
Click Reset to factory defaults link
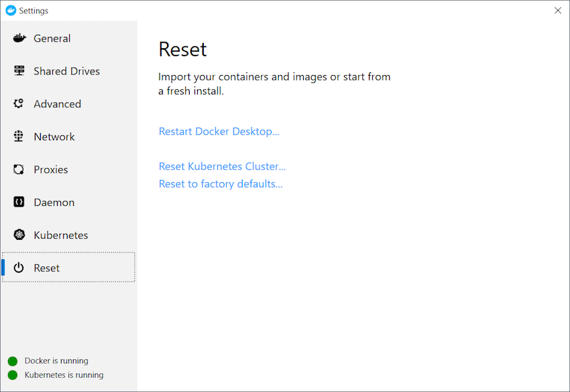point(221,184)
